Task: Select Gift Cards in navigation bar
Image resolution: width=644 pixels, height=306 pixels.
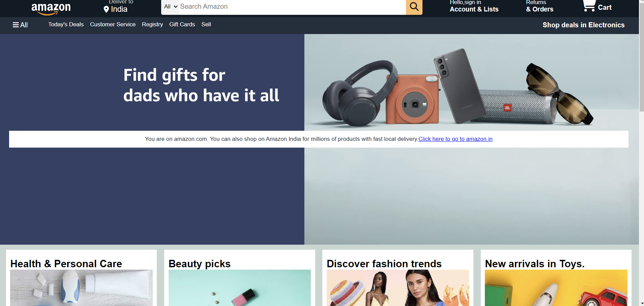Action: [x=182, y=25]
